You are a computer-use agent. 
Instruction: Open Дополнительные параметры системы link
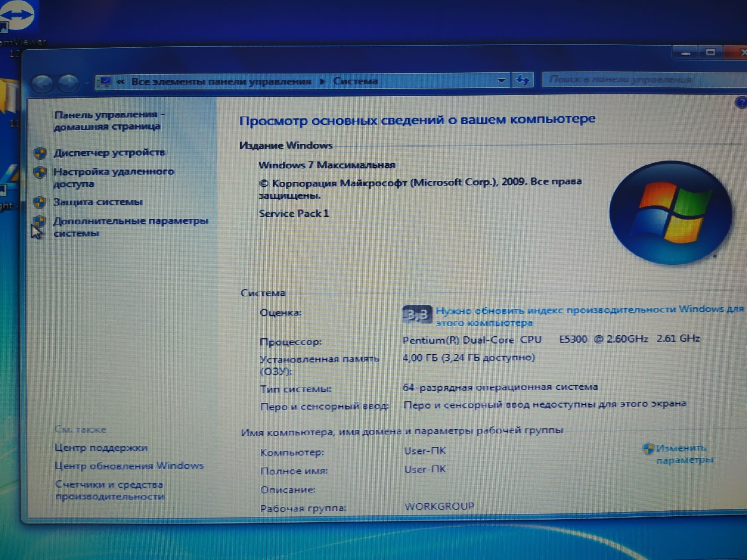tap(131, 227)
